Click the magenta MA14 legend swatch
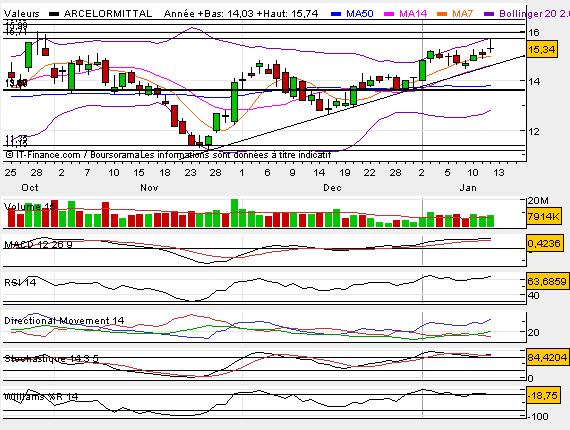Image resolution: width=570 pixels, height=430 pixels. 389,14
